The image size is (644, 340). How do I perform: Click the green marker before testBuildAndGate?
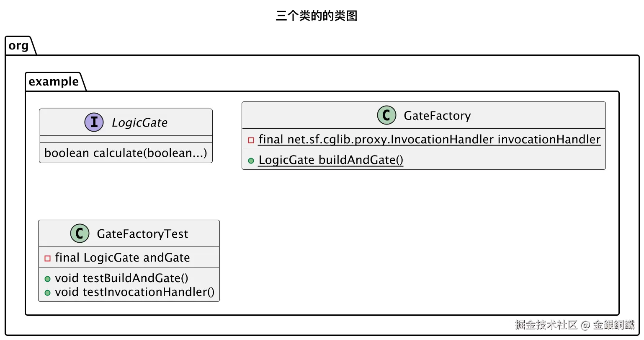click(x=48, y=279)
